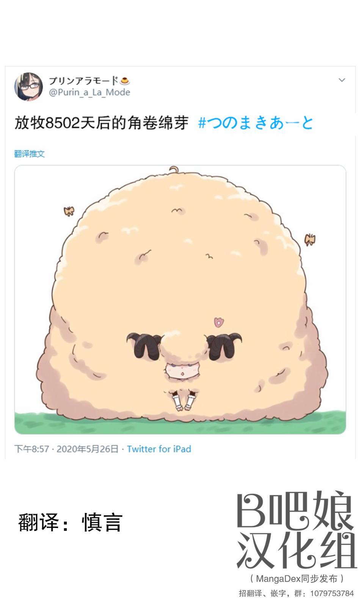Click the MangaDex同步发布 text

click(297, 579)
